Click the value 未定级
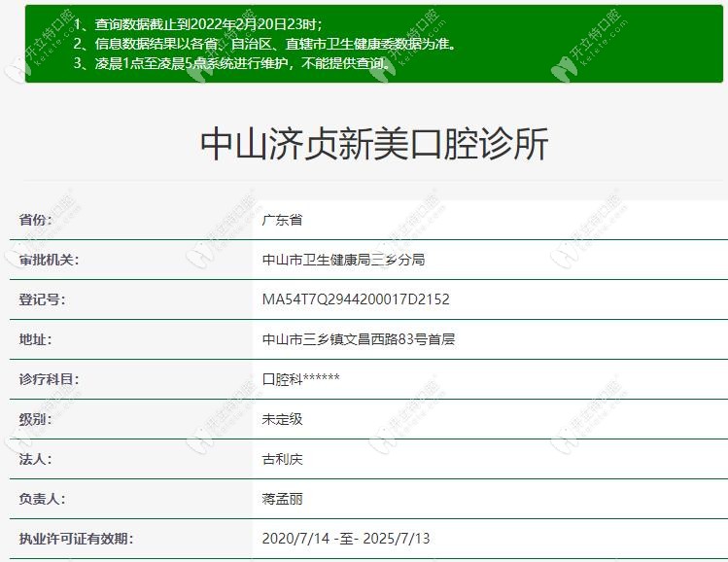Image resolution: width=728 pixels, height=562 pixels. coord(282,419)
